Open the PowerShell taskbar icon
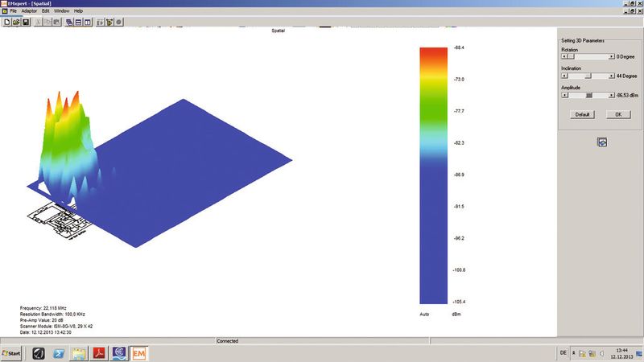 click(x=59, y=353)
